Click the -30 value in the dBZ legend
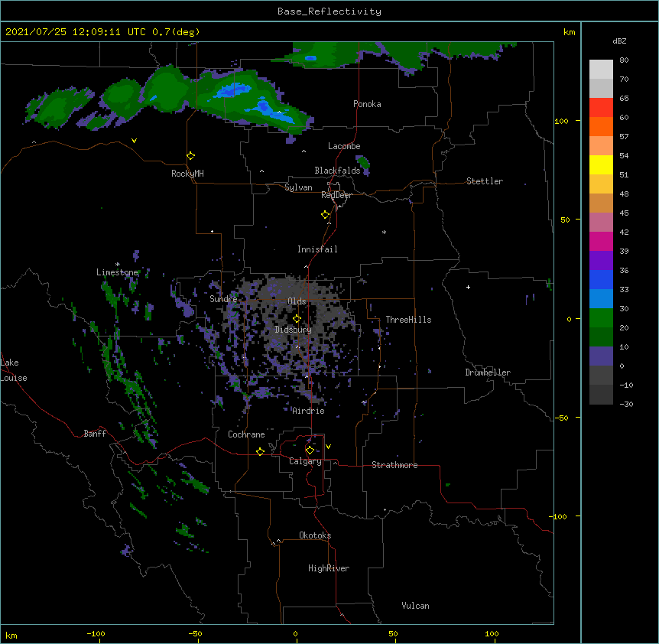The height and width of the screenshot is (644, 659). point(626,404)
